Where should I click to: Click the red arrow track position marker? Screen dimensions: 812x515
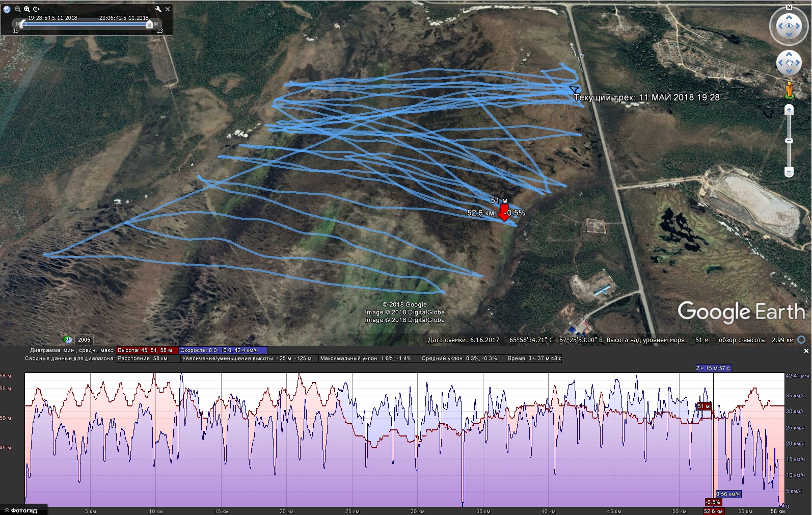[503, 212]
